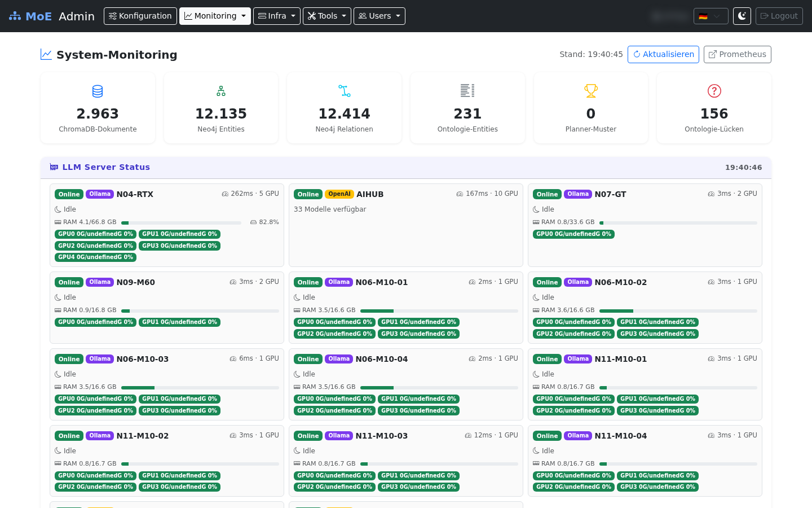Click the latency icon on the N11-M10-04 card
Screen dimensions: 812x508
pos(712,435)
